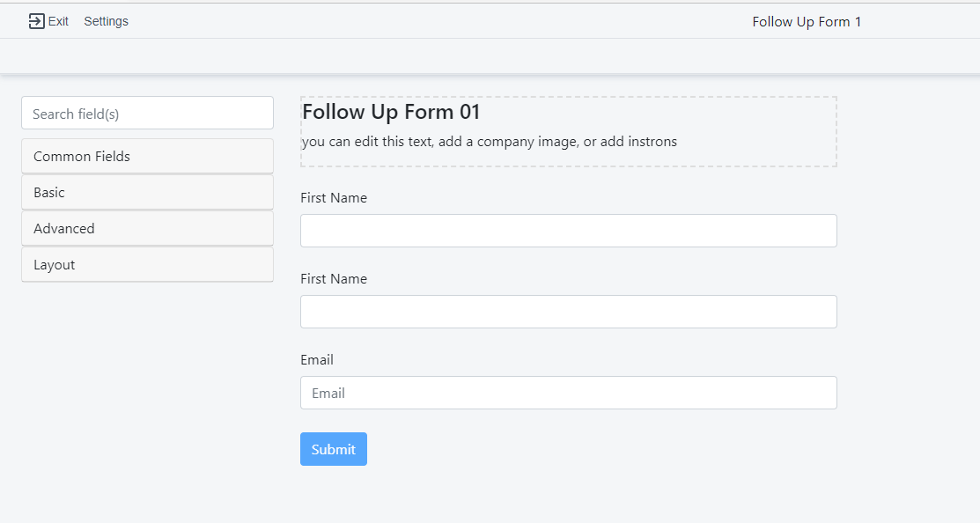The image size is (980, 523).
Task: Expand the Common Fields section
Action: (147, 157)
